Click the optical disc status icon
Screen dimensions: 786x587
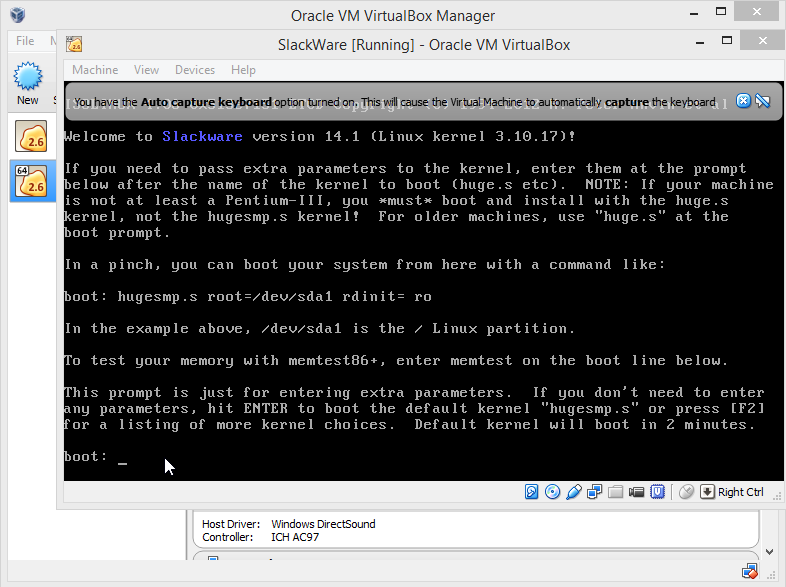coord(552,492)
